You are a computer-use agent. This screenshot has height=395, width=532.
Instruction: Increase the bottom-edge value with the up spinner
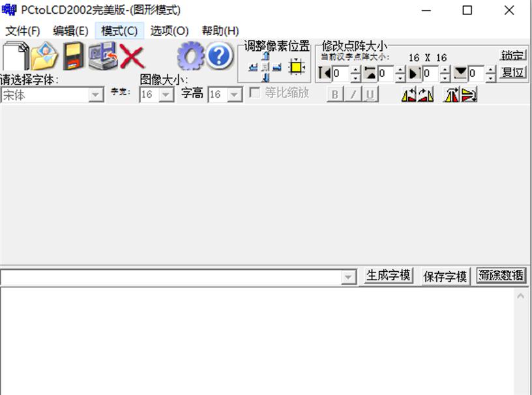tap(491, 70)
